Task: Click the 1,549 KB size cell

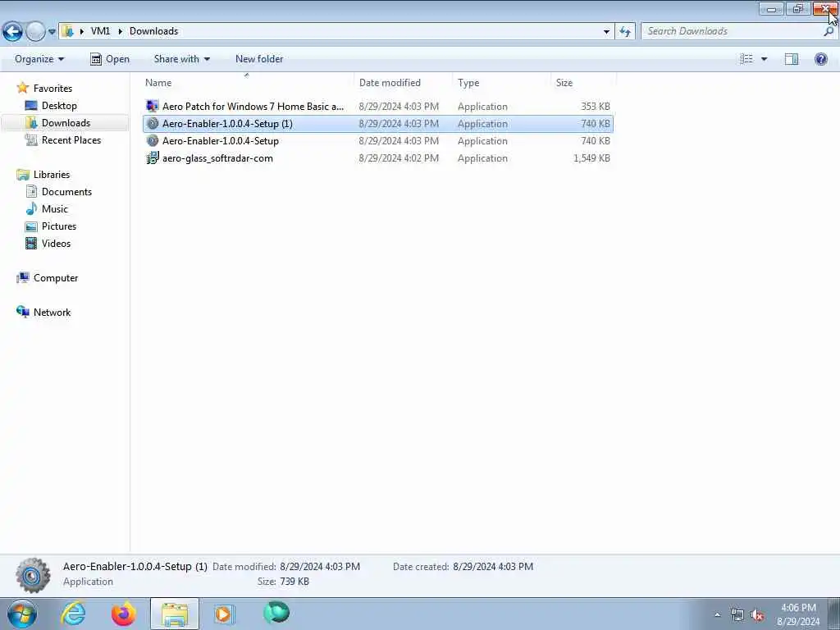Action: [591, 158]
